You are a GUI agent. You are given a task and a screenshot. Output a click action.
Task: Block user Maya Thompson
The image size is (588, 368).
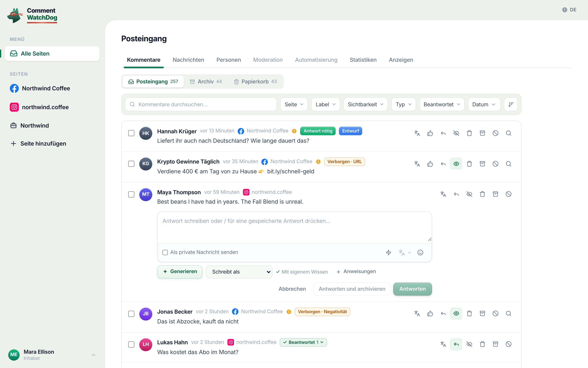[509, 194]
